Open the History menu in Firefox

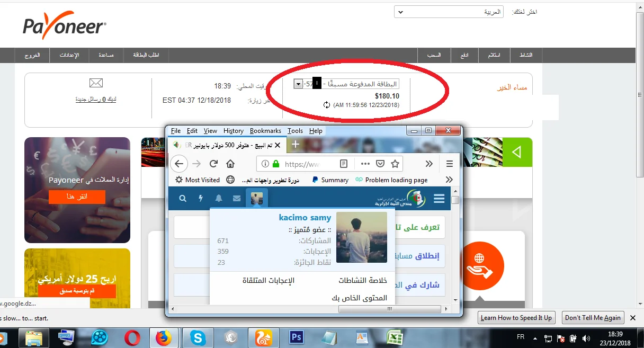(x=233, y=131)
